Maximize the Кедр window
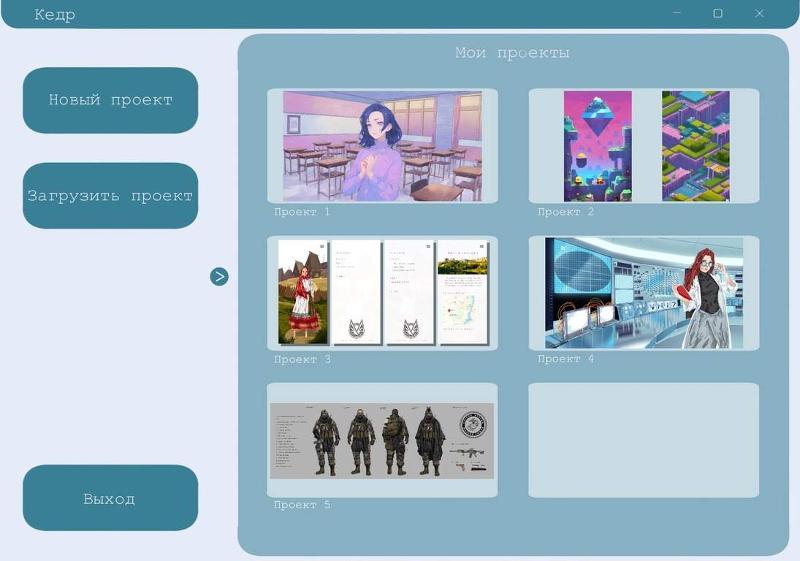Viewport: 800px width, 561px height. pyautogui.click(x=718, y=14)
